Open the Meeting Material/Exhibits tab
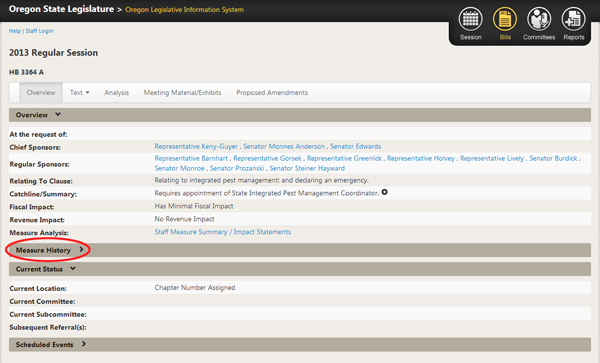 (183, 93)
